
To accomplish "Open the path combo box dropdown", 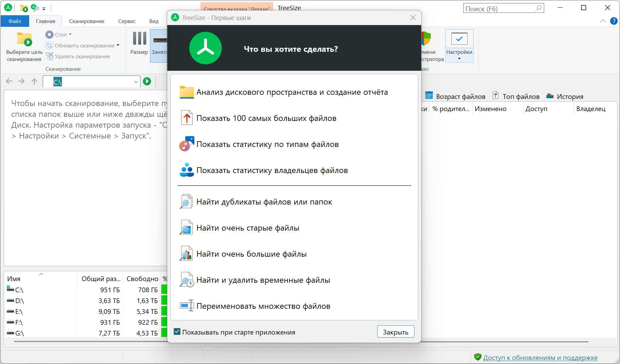I will [136, 82].
